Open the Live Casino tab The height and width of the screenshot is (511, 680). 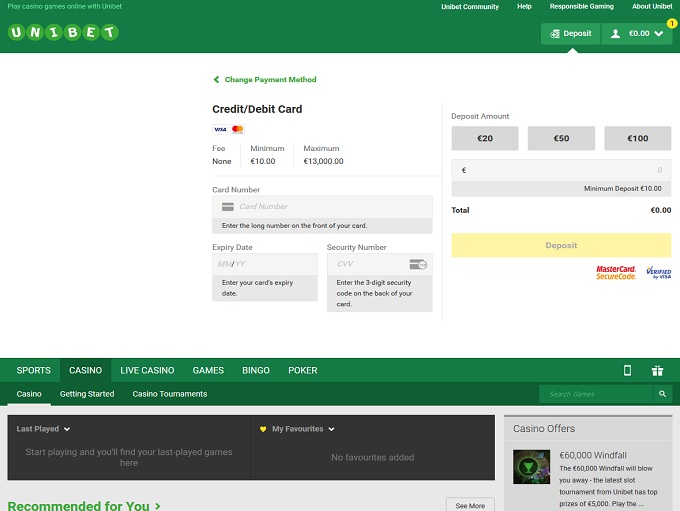click(147, 370)
